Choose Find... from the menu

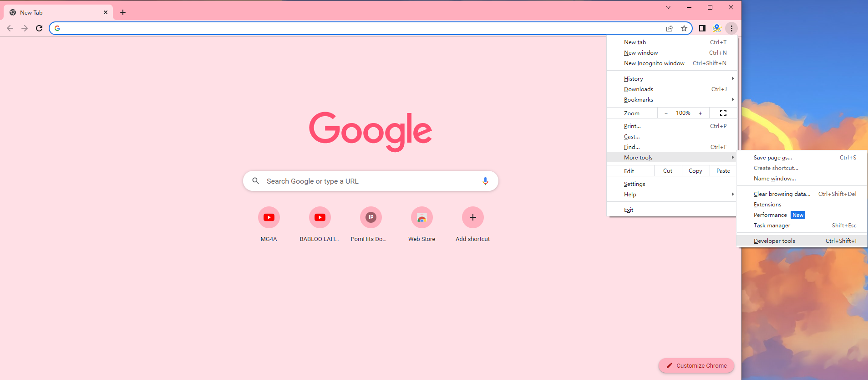672,147
